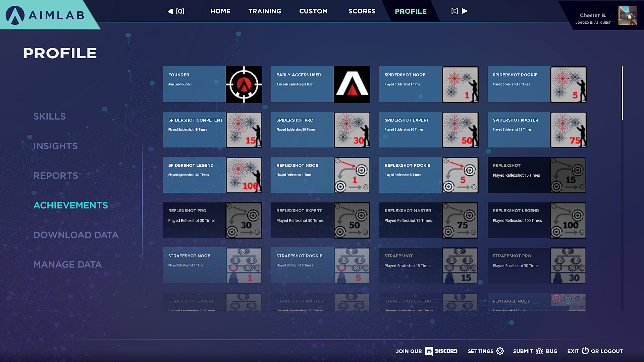Select Skills in the profile sidebar
The height and width of the screenshot is (362, 644).
(49, 117)
